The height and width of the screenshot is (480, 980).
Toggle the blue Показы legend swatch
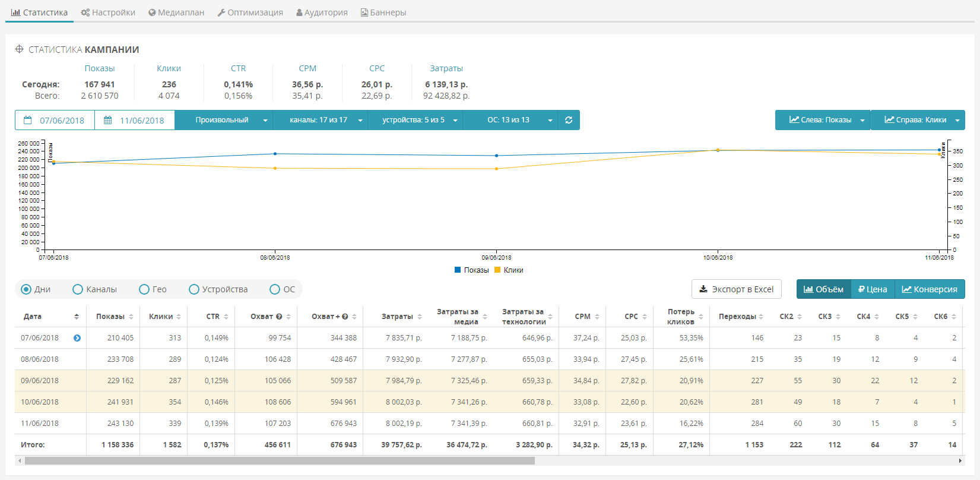458,270
